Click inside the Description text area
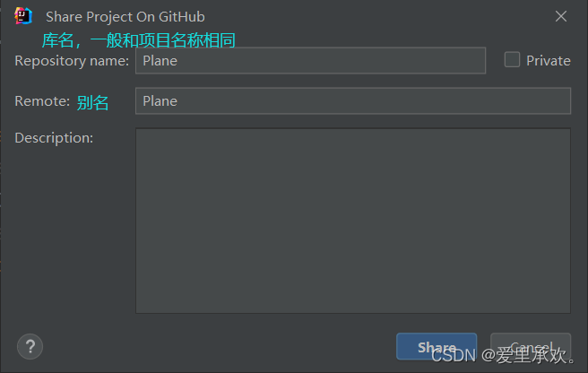The height and width of the screenshot is (373, 588). click(353, 221)
